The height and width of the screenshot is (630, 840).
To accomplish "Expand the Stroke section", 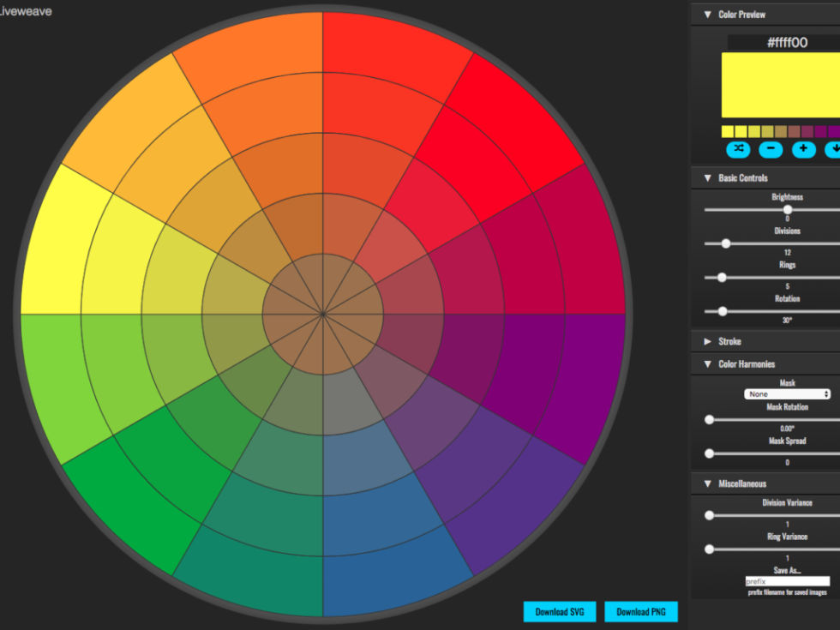I will point(707,340).
